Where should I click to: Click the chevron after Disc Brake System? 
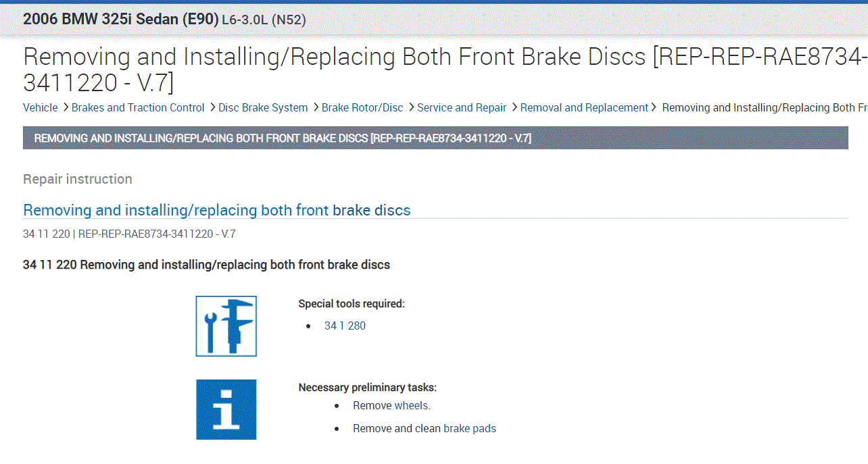[315, 107]
